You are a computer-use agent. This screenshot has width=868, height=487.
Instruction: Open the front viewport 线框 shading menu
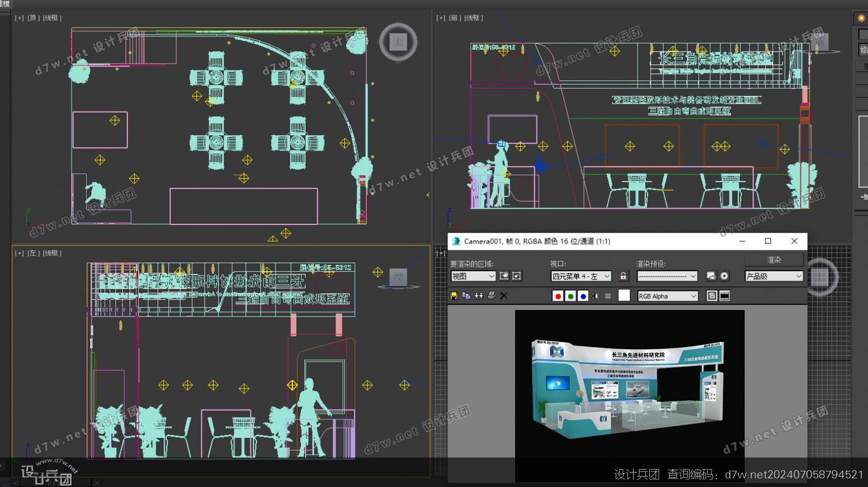tap(473, 18)
